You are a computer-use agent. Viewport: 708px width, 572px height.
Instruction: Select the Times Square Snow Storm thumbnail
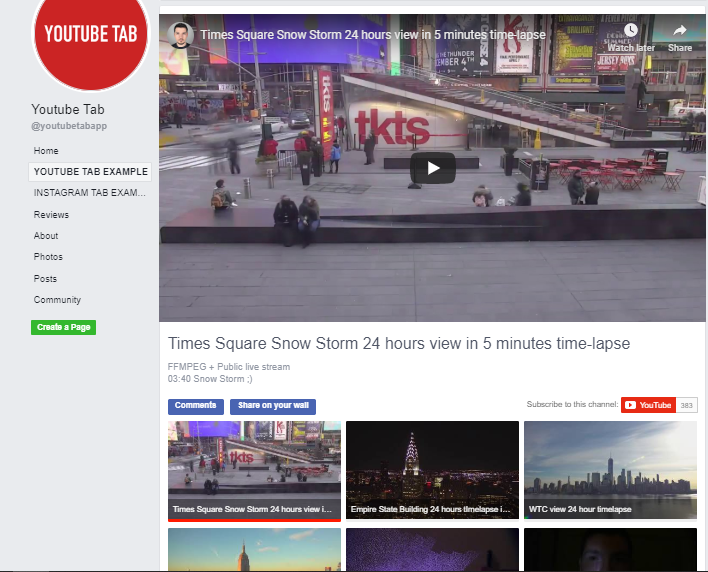(x=254, y=471)
